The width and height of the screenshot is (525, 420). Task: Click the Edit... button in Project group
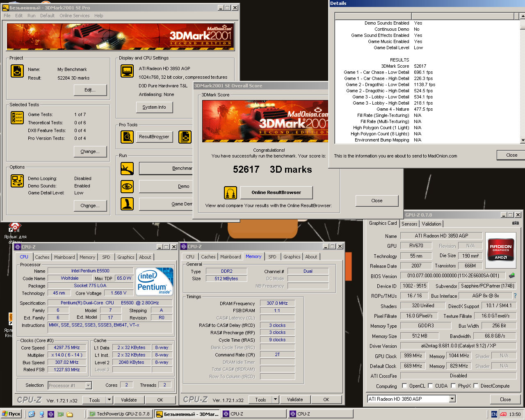tap(90, 90)
